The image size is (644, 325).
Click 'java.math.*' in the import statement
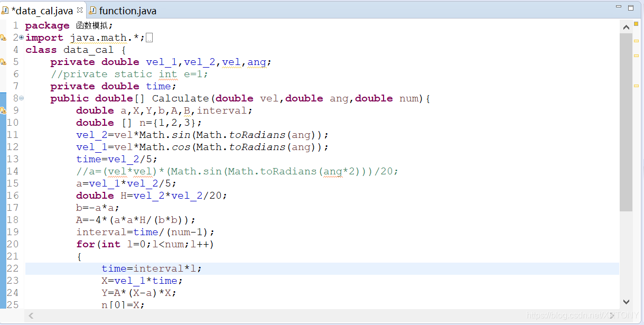(105, 38)
